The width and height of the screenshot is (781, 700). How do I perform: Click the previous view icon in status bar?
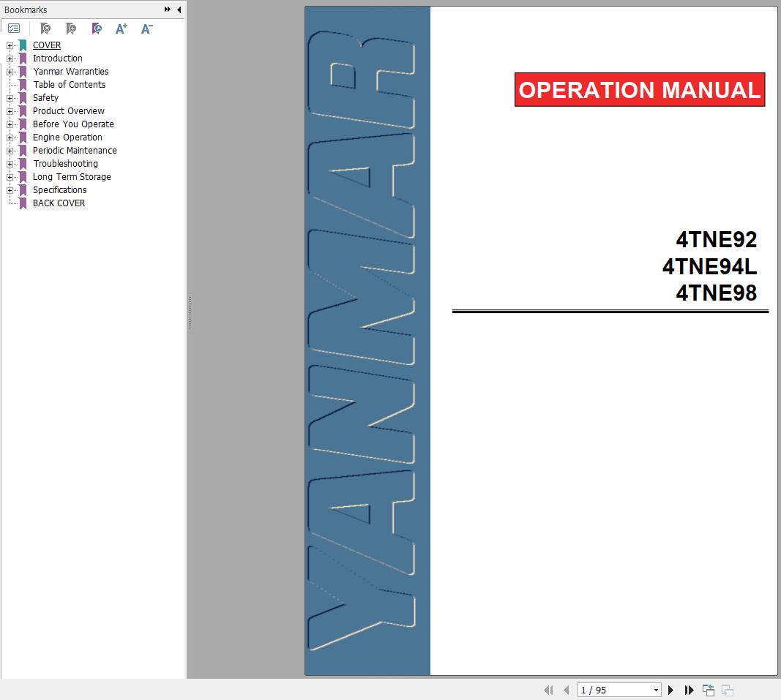[709, 690]
